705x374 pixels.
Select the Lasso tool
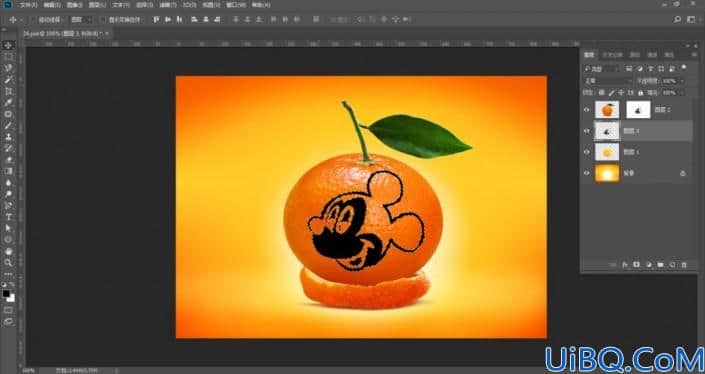pos(9,68)
